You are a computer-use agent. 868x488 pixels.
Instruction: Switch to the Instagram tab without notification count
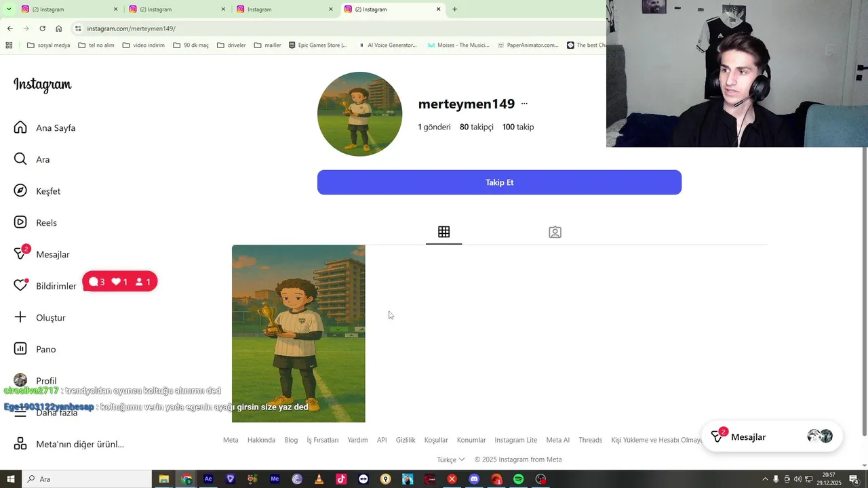[285, 9]
